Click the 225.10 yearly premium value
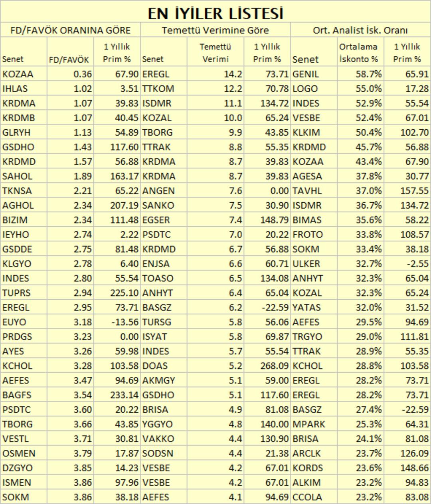This screenshot has height=504, width=431. pos(125,293)
